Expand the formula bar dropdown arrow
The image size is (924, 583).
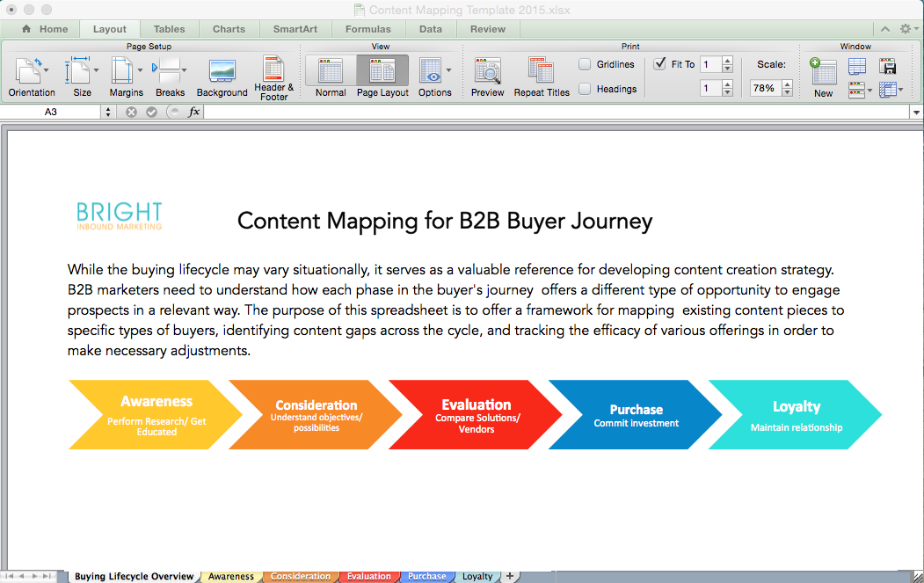tap(916, 112)
